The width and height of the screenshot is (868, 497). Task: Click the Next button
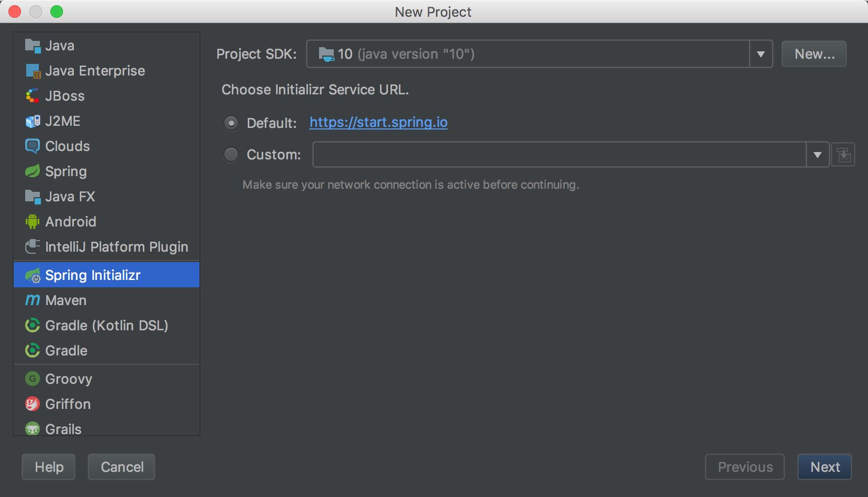click(x=824, y=467)
